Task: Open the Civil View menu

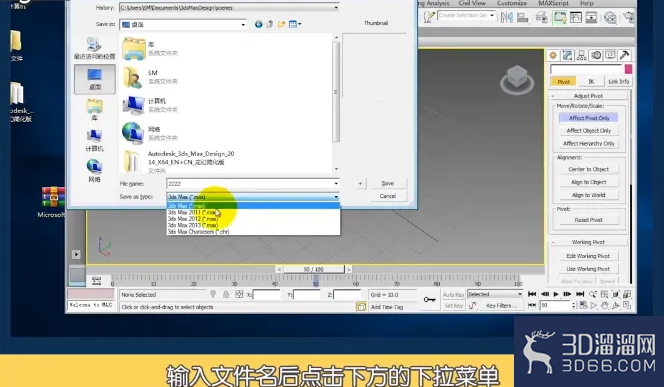Action: [472, 3]
